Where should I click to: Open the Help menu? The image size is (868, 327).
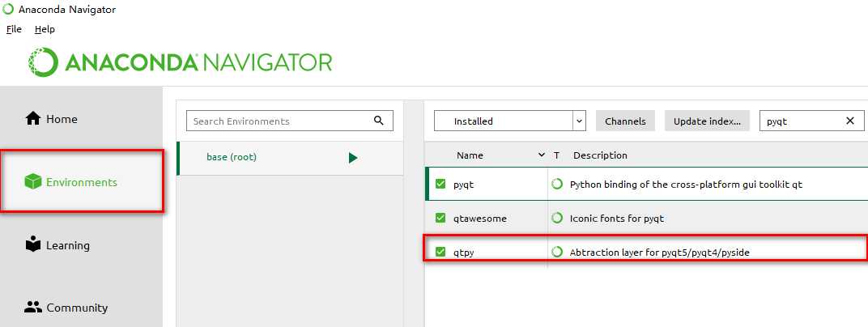(45, 29)
